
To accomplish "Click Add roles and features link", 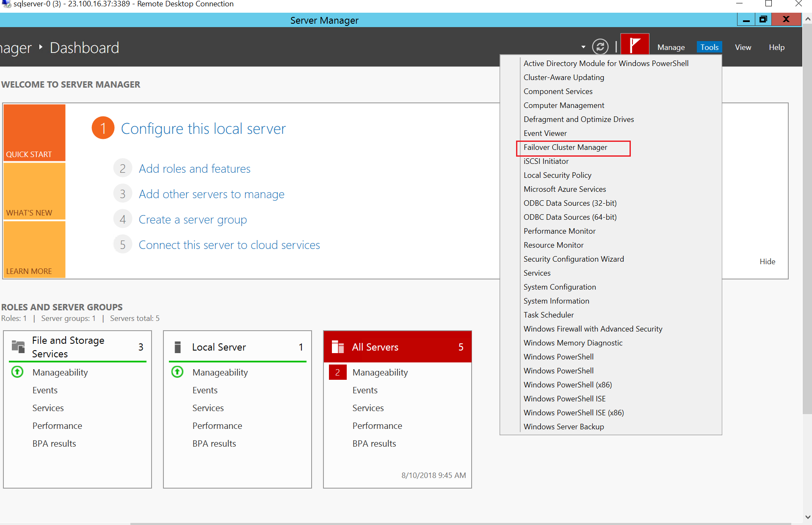I will click(194, 169).
